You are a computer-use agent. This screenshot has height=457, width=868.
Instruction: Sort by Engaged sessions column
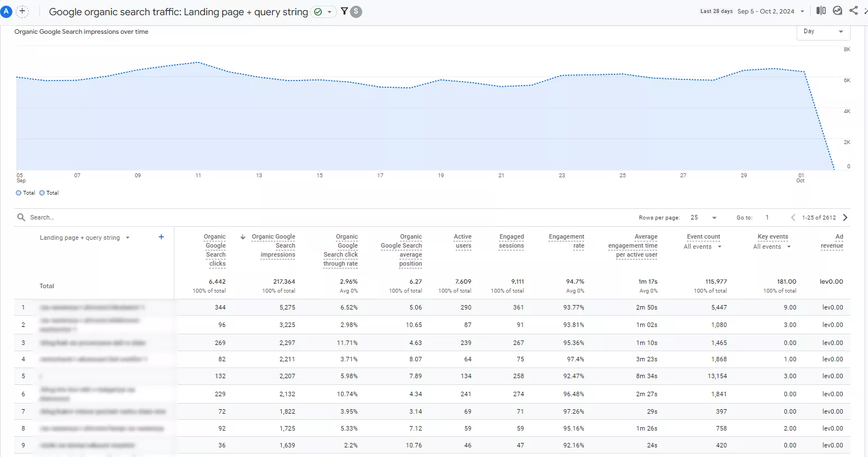pyautogui.click(x=511, y=241)
